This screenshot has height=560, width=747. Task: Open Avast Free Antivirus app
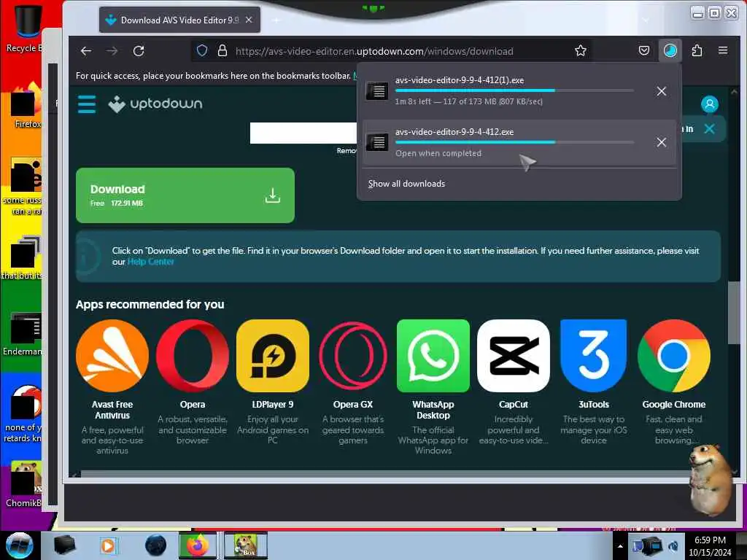pyautogui.click(x=112, y=356)
